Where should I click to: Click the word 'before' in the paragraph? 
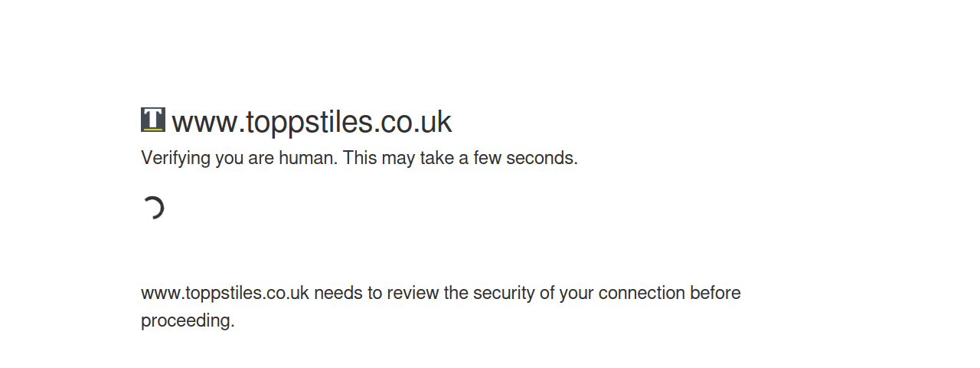(x=715, y=293)
